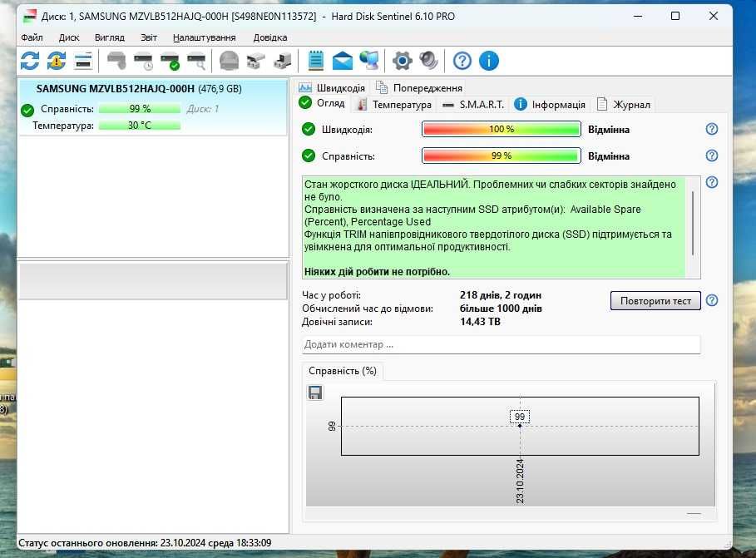
Task: Click help icon next to Швидкодія bar
Action: [x=712, y=129]
